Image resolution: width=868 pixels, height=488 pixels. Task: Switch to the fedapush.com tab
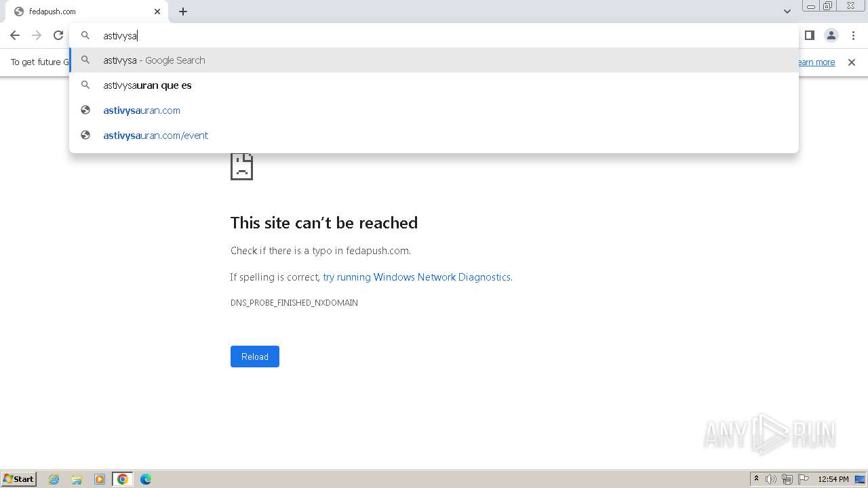point(87,12)
